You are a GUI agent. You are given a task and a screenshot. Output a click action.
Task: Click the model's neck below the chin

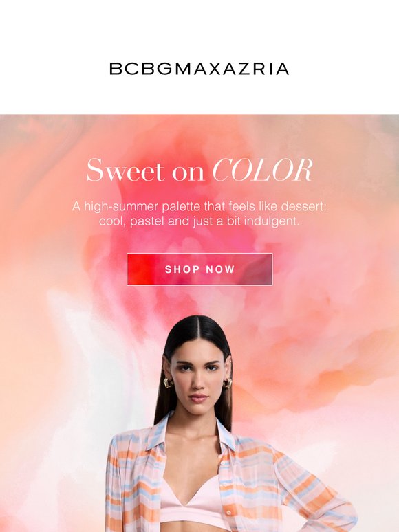click(x=197, y=424)
